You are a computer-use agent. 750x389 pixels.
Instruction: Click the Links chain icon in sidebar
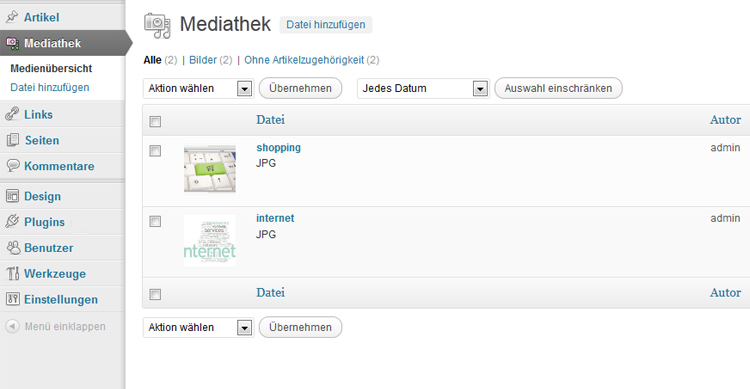click(12, 114)
